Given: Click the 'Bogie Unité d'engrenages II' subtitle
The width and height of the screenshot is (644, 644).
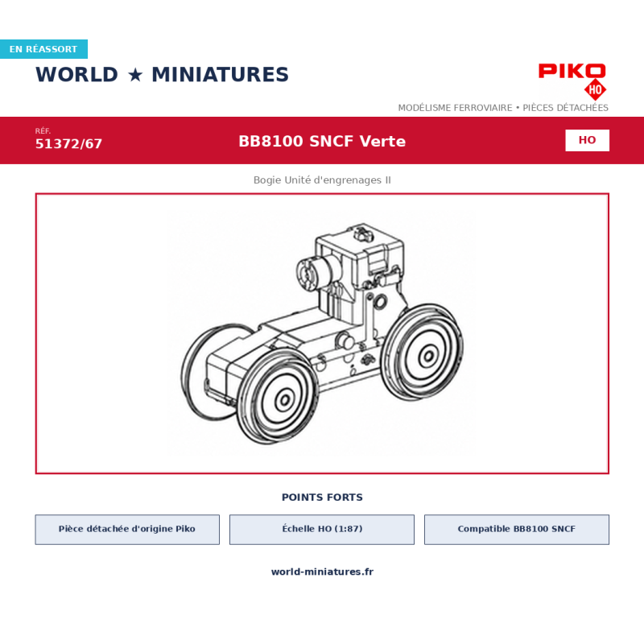Looking at the screenshot, I should [322, 180].
